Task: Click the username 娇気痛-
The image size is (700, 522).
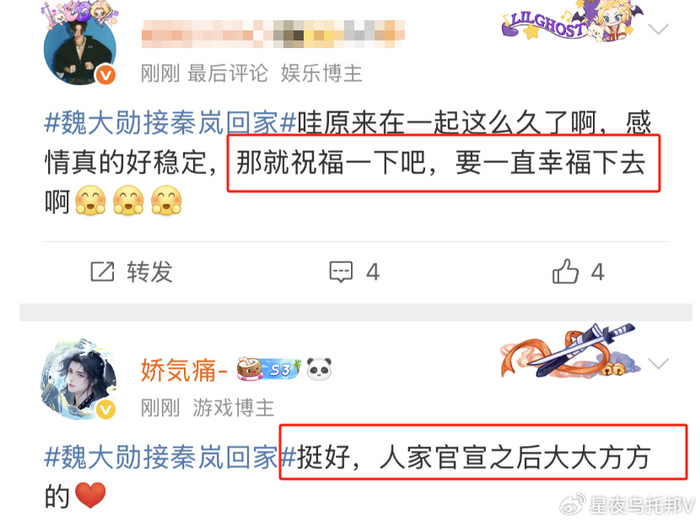Action: coord(184,370)
